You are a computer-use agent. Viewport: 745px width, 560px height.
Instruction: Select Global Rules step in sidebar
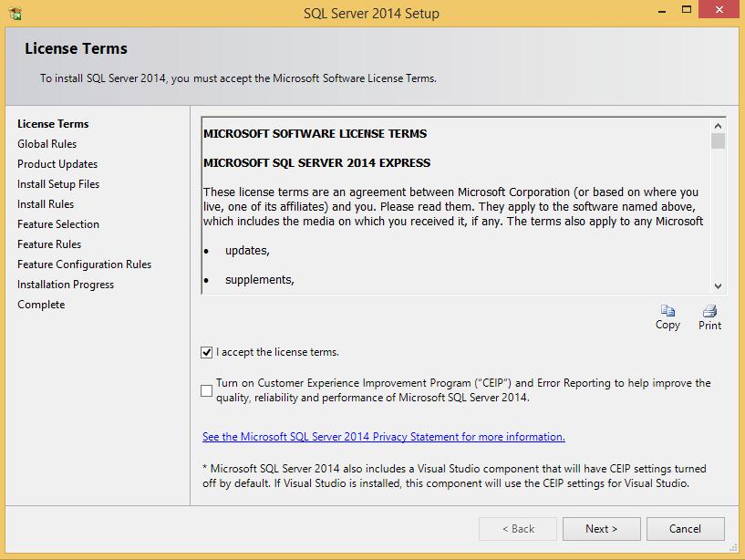coord(47,143)
